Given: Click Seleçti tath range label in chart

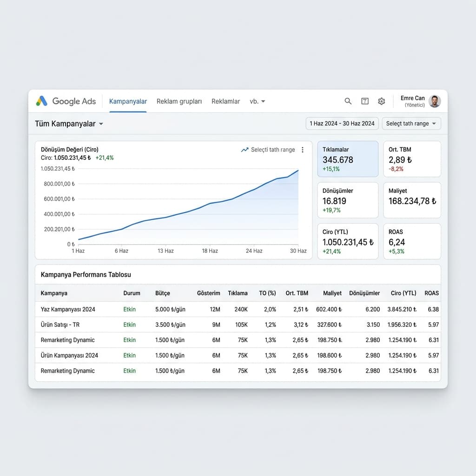Looking at the screenshot, I should coord(272,150).
